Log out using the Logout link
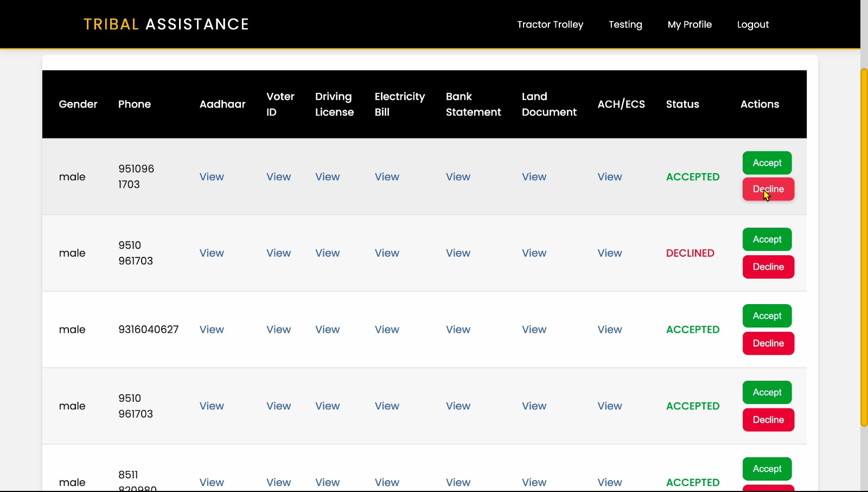Image resolution: width=868 pixels, height=492 pixels. pos(752,24)
